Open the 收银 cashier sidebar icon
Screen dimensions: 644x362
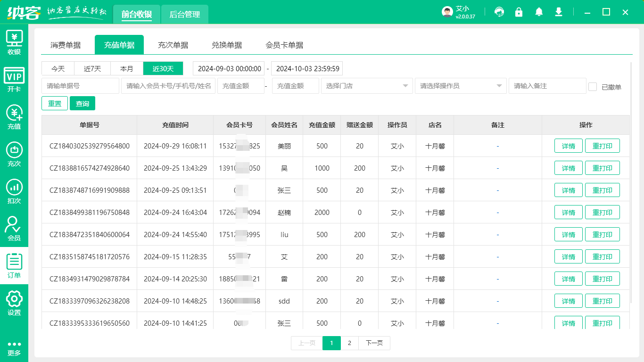click(14, 42)
